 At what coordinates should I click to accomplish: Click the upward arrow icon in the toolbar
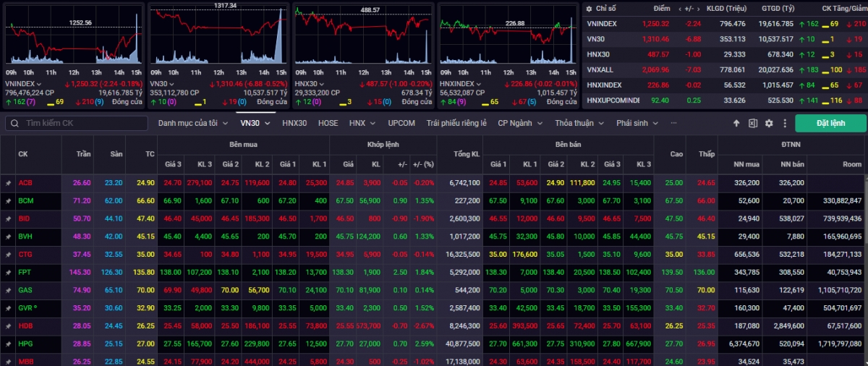coord(736,124)
